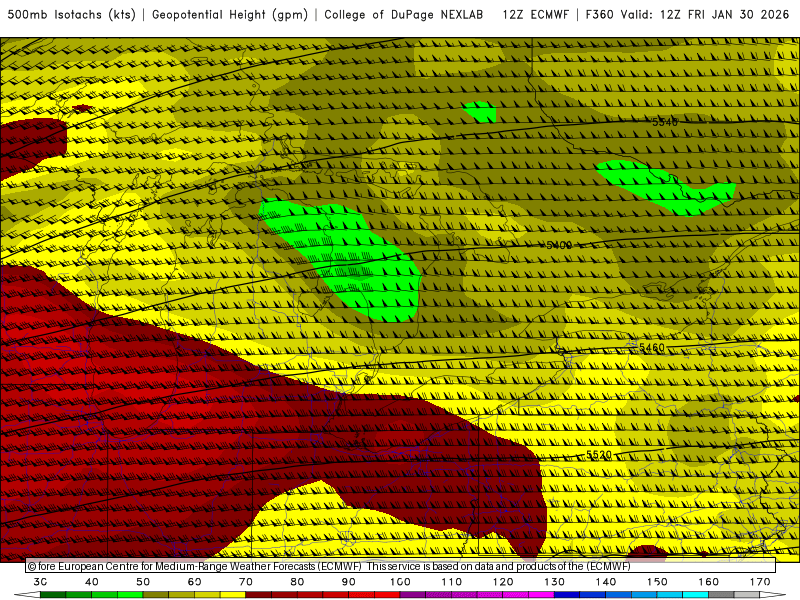Click the 5520 height contour label
Image resolution: width=800 pixels, height=600 pixels.
pyautogui.click(x=598, y=455)
